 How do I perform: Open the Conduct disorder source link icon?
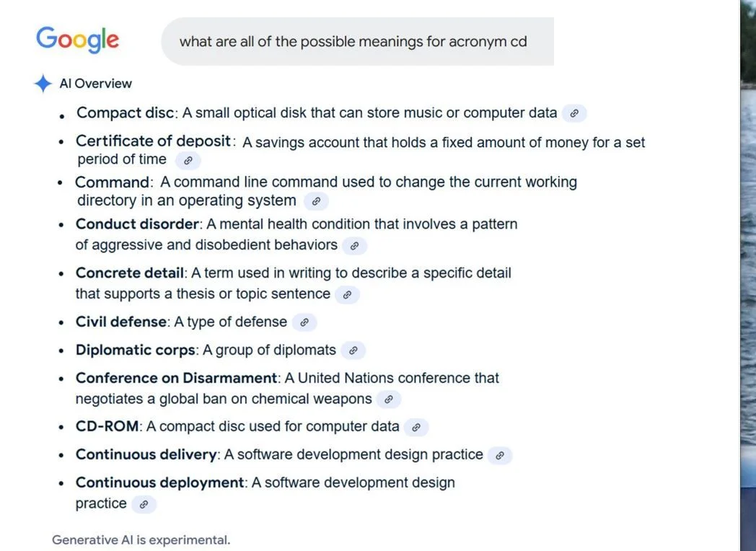click(354, 246)
